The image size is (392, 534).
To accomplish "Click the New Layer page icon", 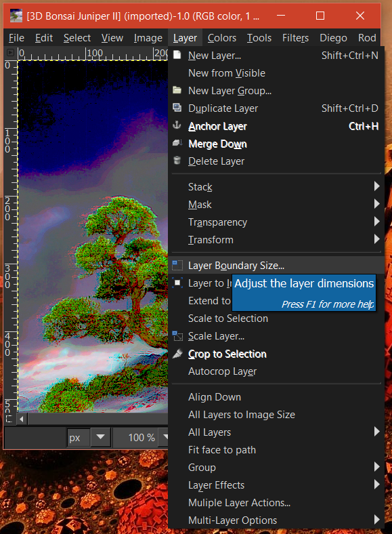I will [x=177, y=55].
